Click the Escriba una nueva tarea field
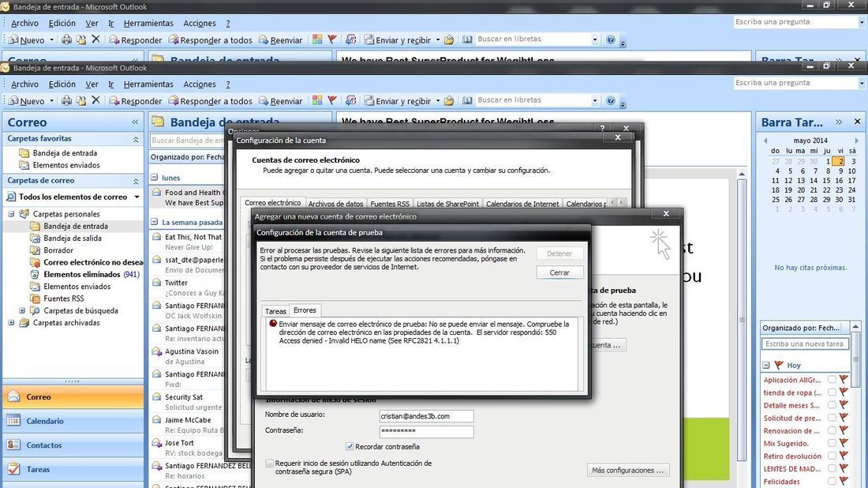This screenshot has height=488, width=868. (x=805, y=344)
